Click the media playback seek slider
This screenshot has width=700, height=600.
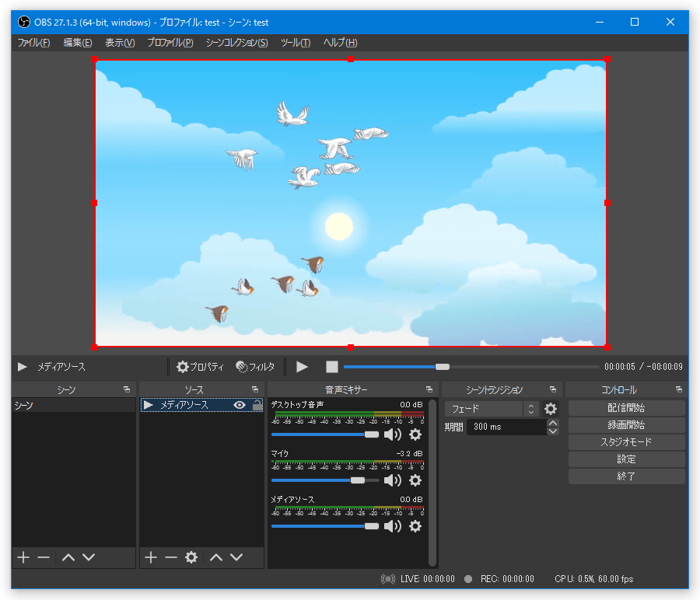tap(471, 367)
